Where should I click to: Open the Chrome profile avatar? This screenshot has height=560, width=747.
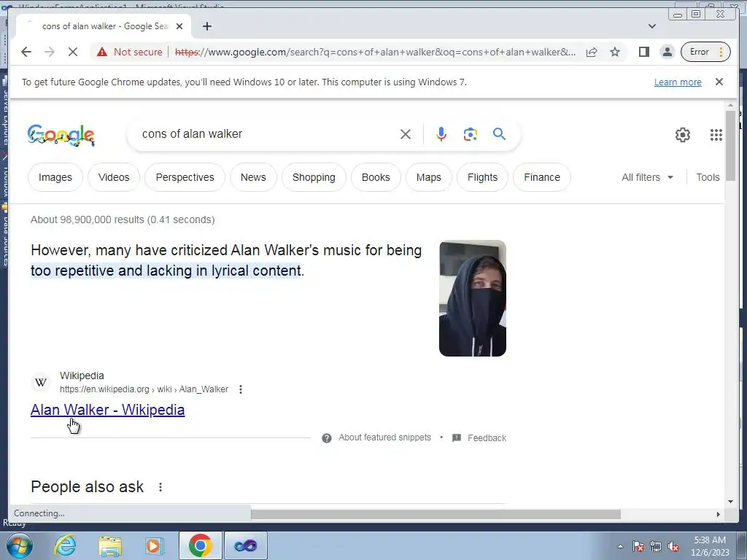(x=667, y=52)
